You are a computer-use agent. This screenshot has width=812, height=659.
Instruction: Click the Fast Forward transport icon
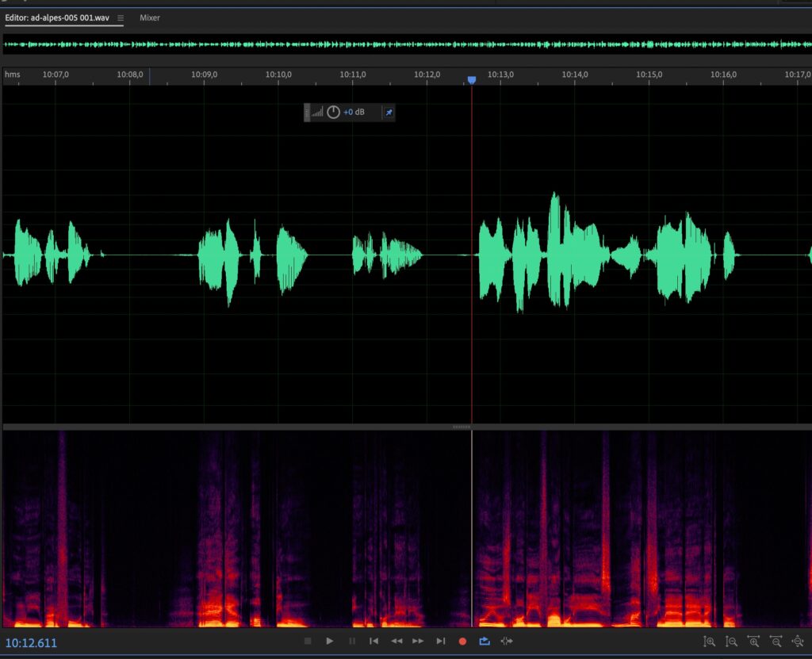pos(418,641)
